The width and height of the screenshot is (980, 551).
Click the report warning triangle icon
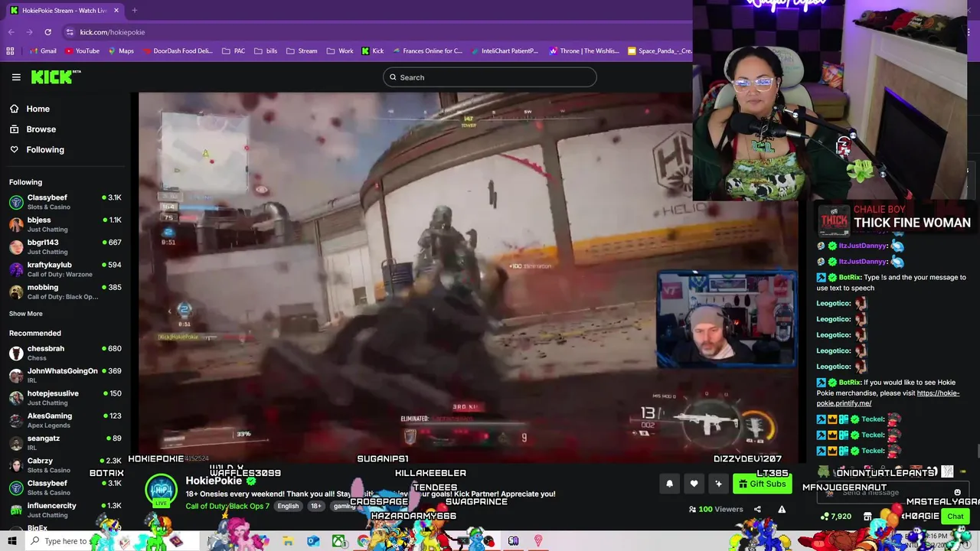782,509
